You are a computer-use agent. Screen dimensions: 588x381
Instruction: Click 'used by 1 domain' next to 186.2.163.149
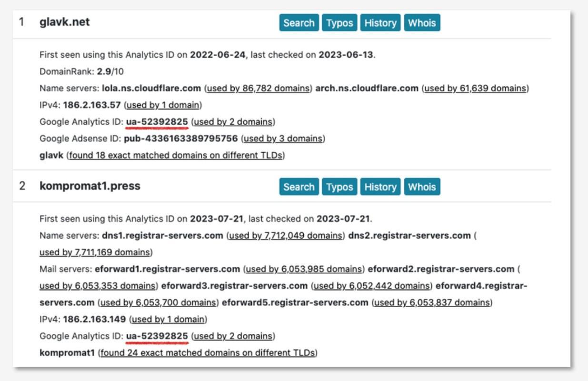(168, 320)
